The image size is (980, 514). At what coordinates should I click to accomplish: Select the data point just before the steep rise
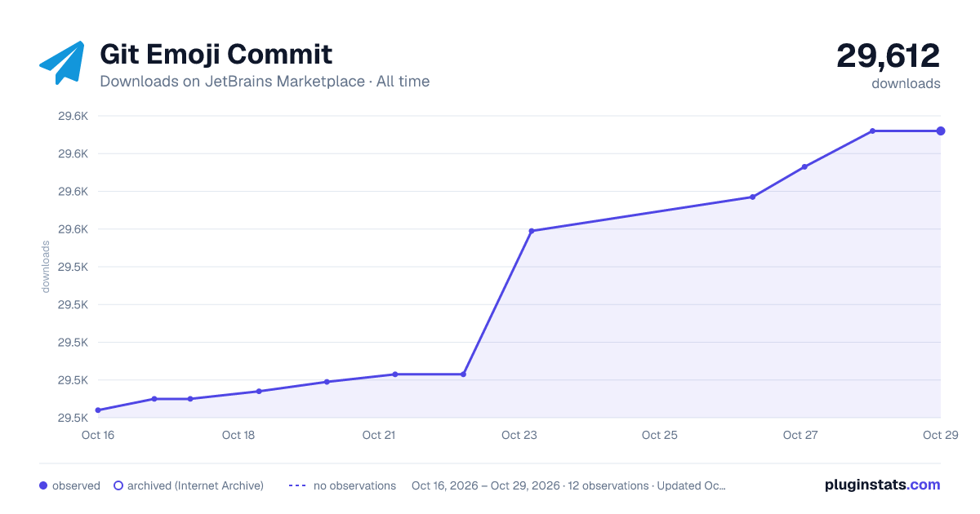point(464,374)
